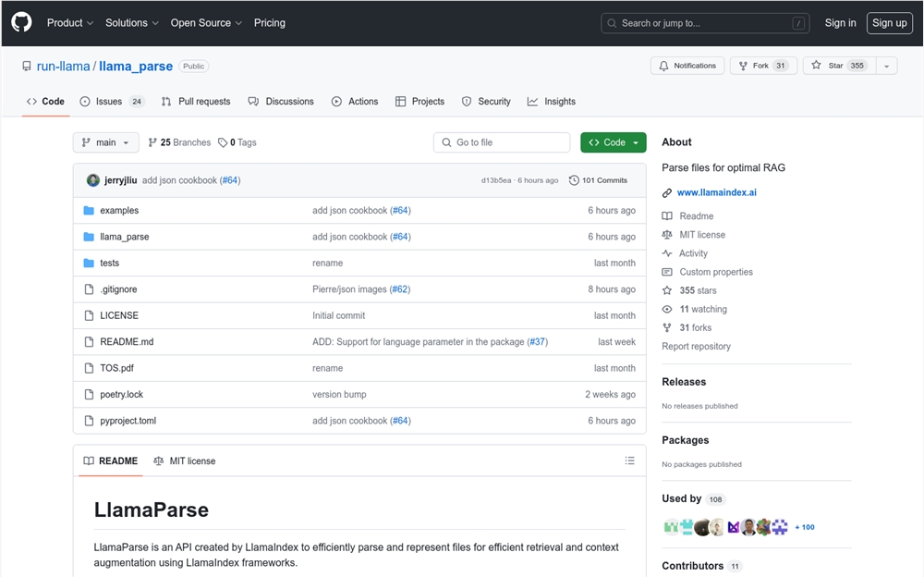Expand the Solutions dropdown menu
The height and width of the screenshot is (577, 924).
(x=132, y=23)
